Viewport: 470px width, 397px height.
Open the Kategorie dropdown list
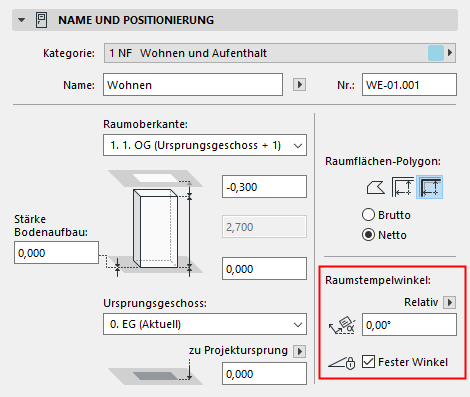click(280, 53)
